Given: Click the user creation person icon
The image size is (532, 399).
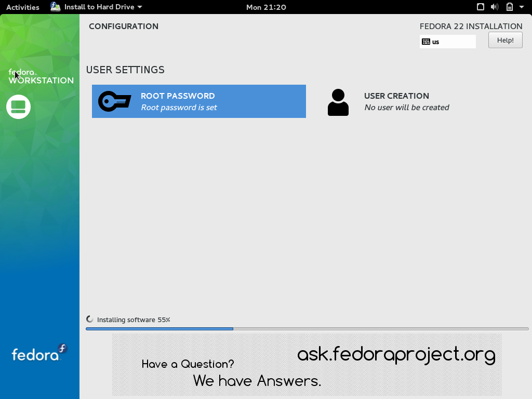Looking at the screenshot, I should coord(338,102).
